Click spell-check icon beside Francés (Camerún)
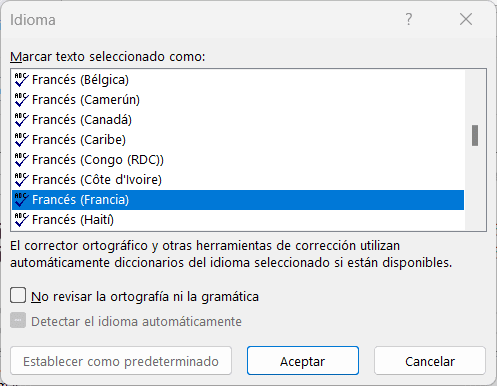 point(22,100)
